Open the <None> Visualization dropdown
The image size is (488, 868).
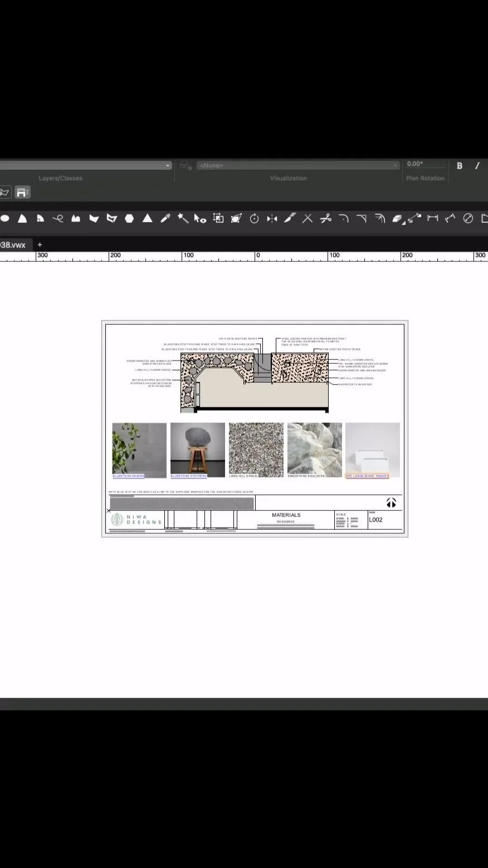[298, 165]
